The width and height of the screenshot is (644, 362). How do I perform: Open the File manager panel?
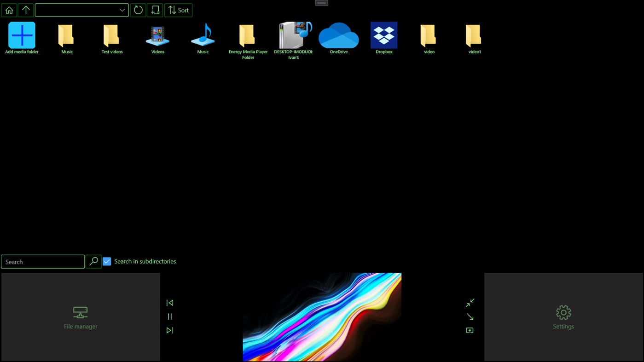[x=80, y=316]
